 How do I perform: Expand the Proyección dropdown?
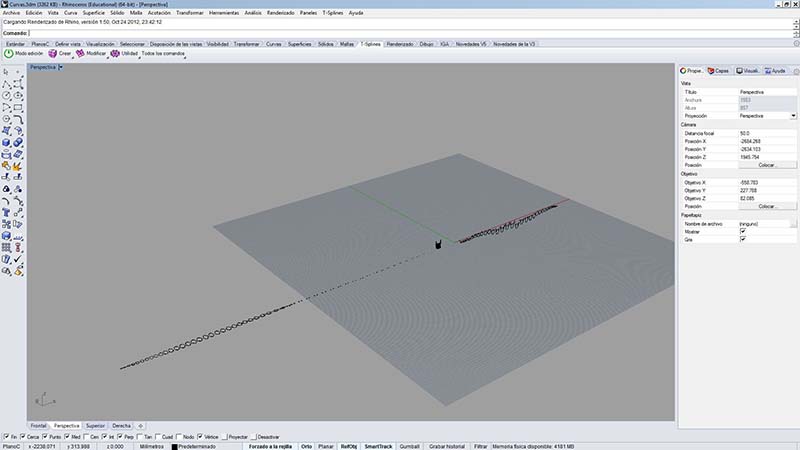pyautogui.click(x=793, y=116)
